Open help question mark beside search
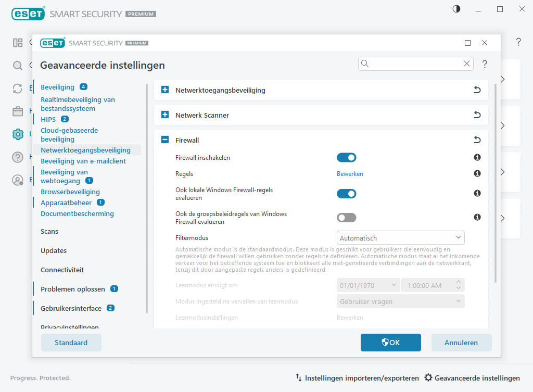This screenshot has width=533, height=392. 485,64
